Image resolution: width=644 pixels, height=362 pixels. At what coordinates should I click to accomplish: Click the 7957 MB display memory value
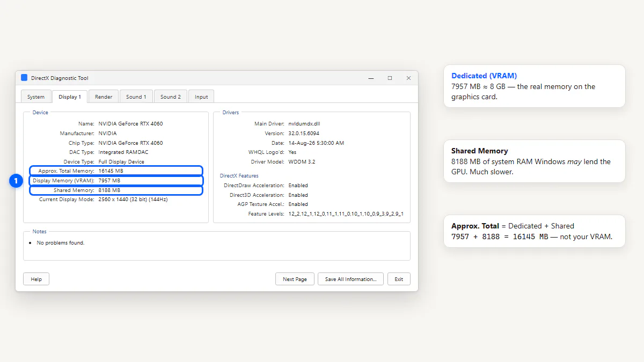(109, 180)
